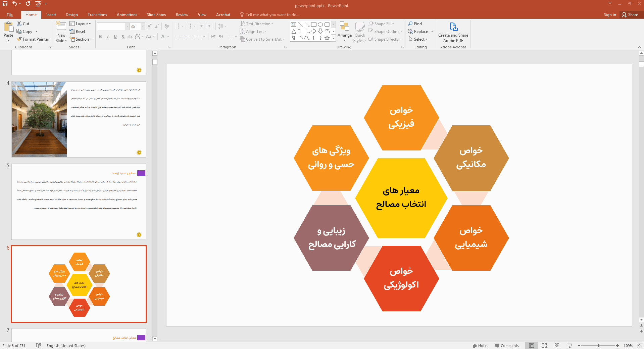Viewport: 644px width, 349px height.
Task: Select slide 4 thumbnail with courtyard photo
Action: 79,119
